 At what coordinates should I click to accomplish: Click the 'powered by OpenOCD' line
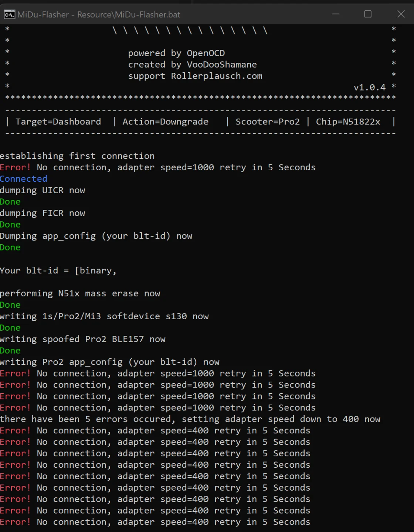point(176,53)
